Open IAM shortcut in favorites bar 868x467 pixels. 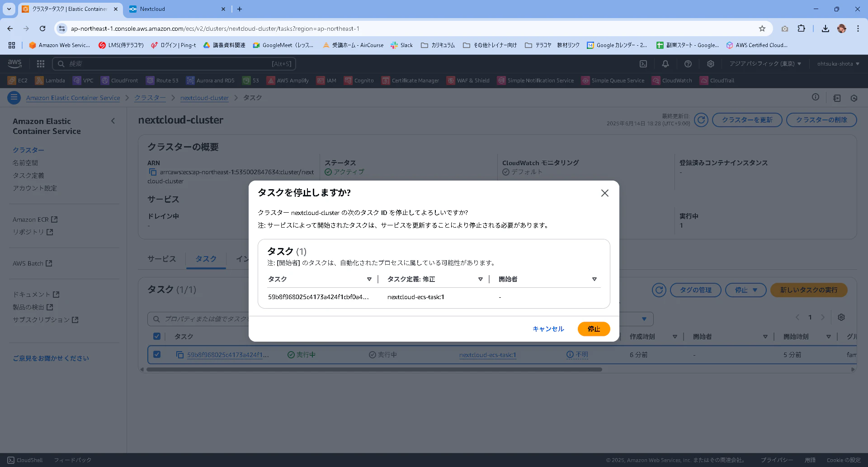326,81
